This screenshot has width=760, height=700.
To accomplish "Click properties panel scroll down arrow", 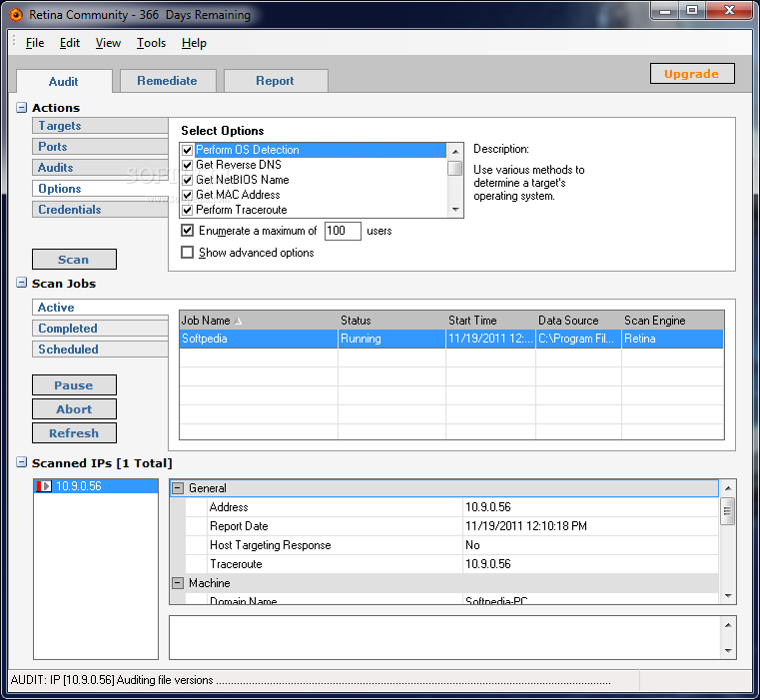I will coord(727,596).
